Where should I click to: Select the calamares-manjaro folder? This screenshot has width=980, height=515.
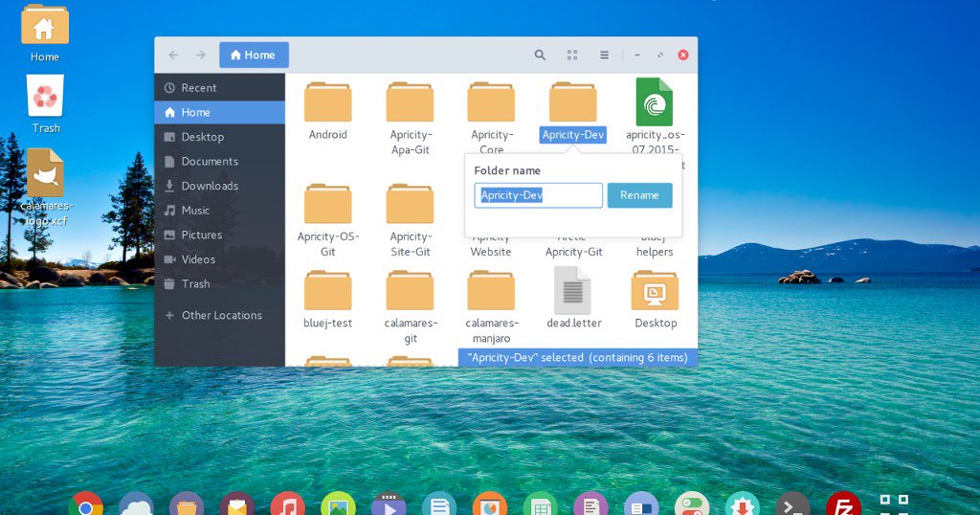coord(491,291)
